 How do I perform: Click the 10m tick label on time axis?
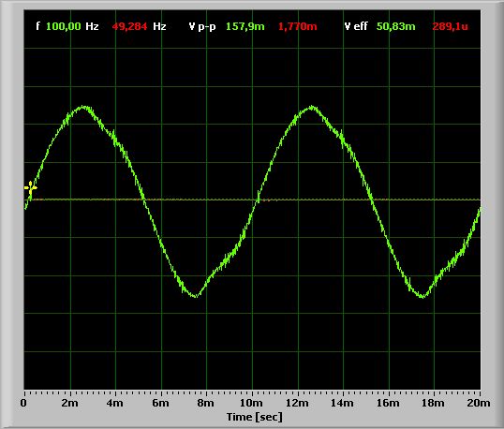point(251,403)
